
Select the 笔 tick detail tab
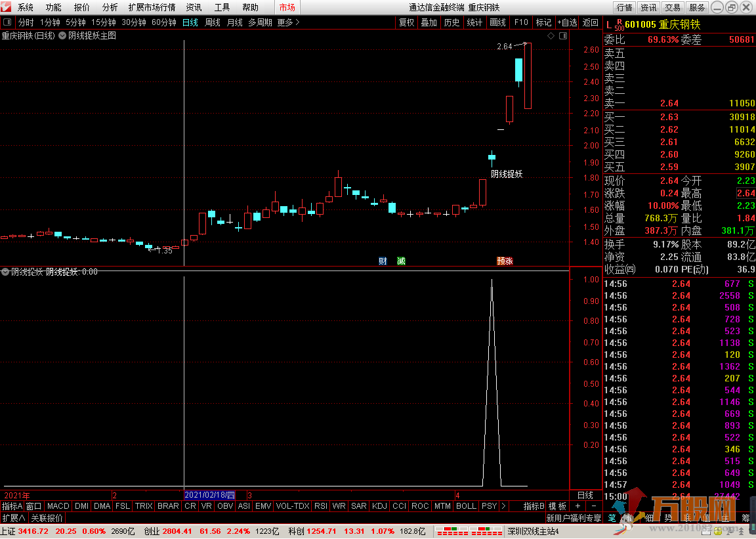pos(612,518)
